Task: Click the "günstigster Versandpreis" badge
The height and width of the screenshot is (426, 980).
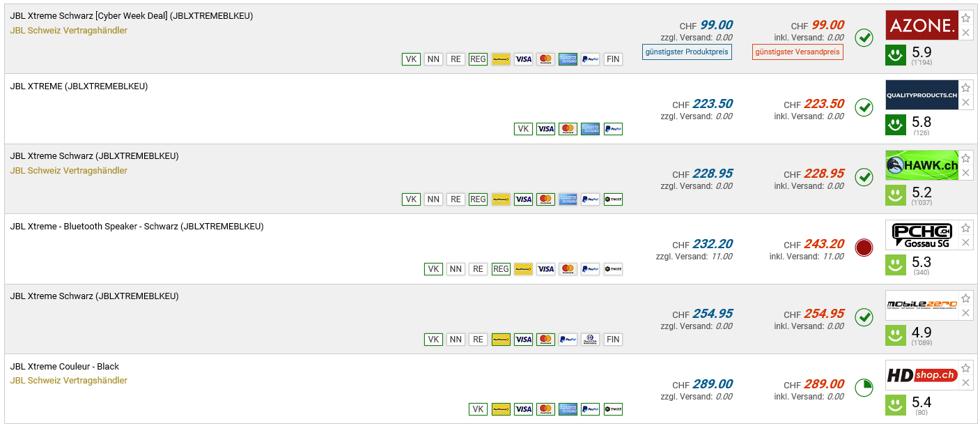Action: [798, 52]
